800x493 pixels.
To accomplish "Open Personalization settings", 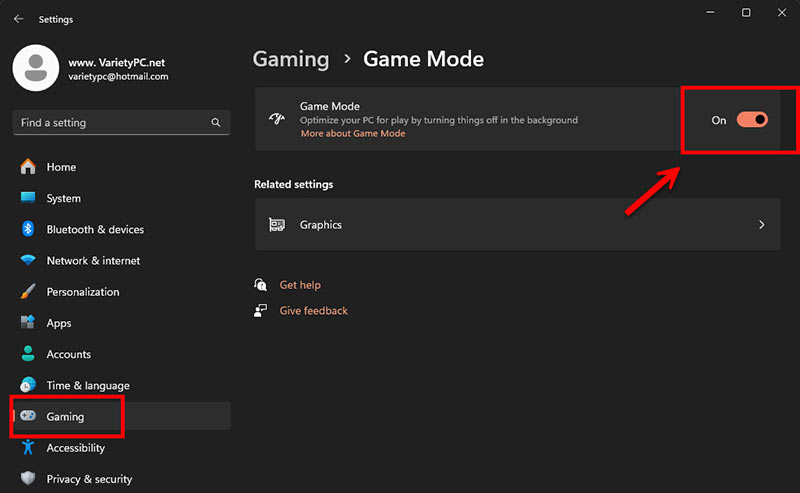I will coord(121,291).
